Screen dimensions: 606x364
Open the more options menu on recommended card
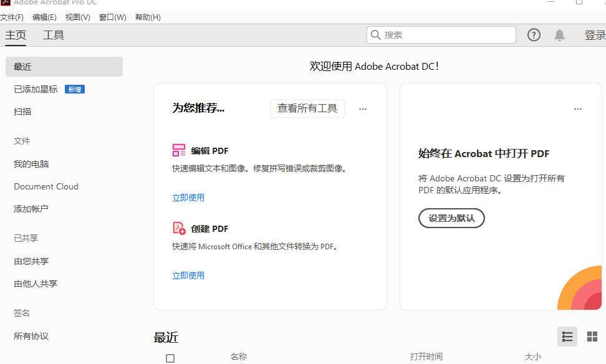363,109
